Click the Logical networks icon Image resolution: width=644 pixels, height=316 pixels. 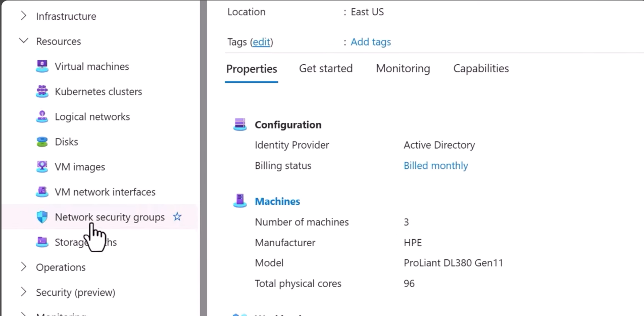coord(42,117)
